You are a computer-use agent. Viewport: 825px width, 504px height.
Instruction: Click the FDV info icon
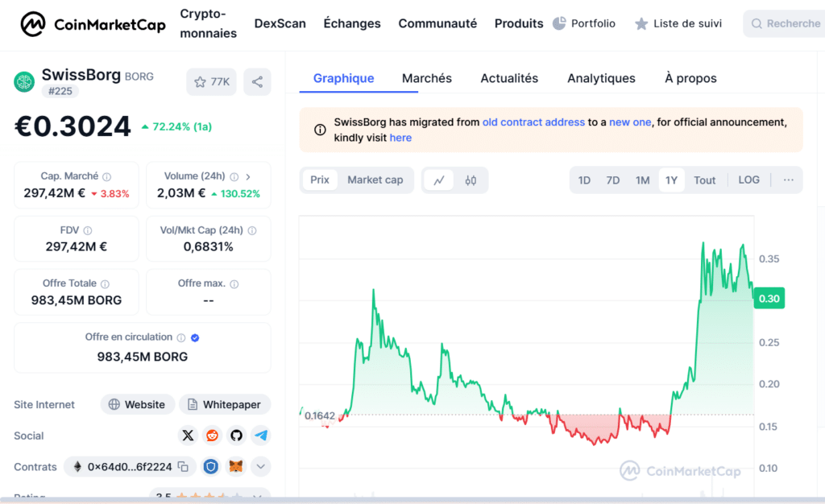click(x=88, y=230)
